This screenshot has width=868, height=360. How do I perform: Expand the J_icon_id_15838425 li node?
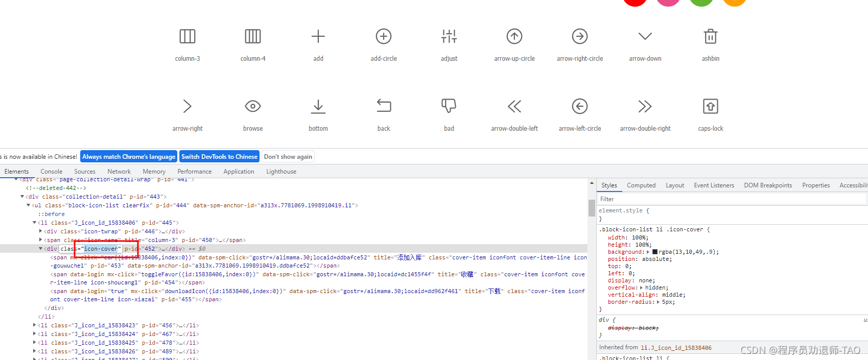click(34, 343)
